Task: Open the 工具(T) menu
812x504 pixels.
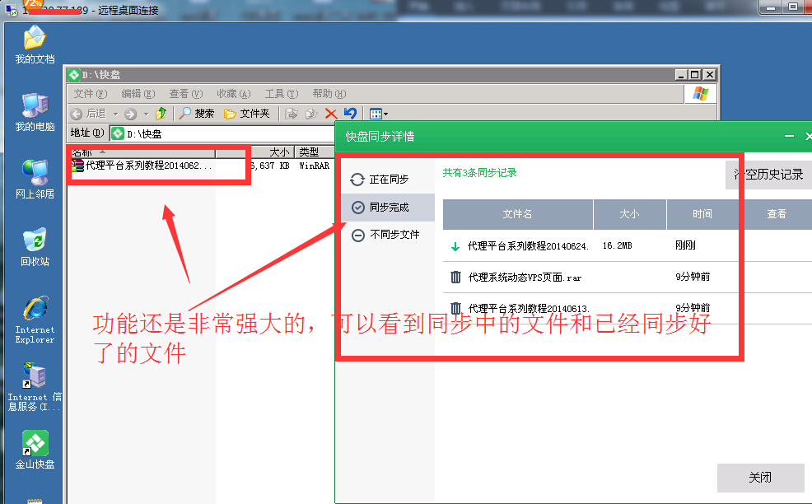Action: tap(282, 94)
